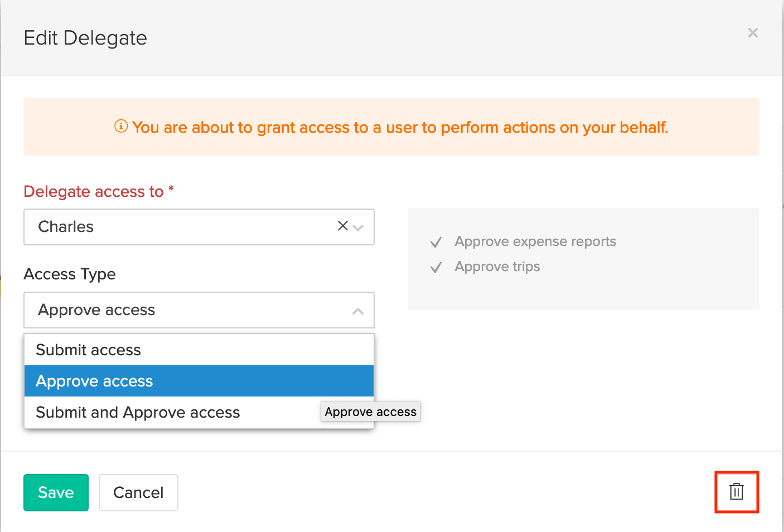This screenshot has width=784, height=532.
Task: Click the Approve access tooltip label
Action: 370,412
